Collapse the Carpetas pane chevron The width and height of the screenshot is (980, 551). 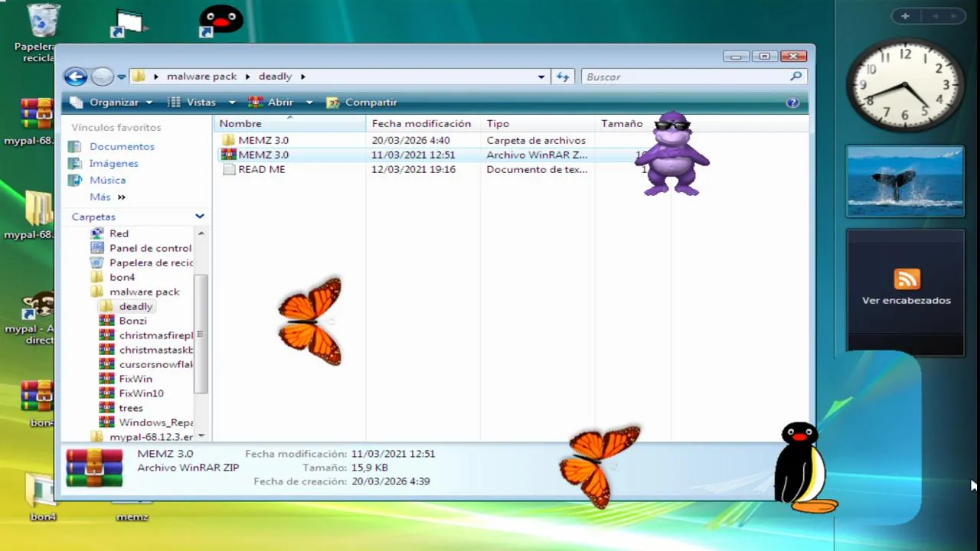pos(200,217)
